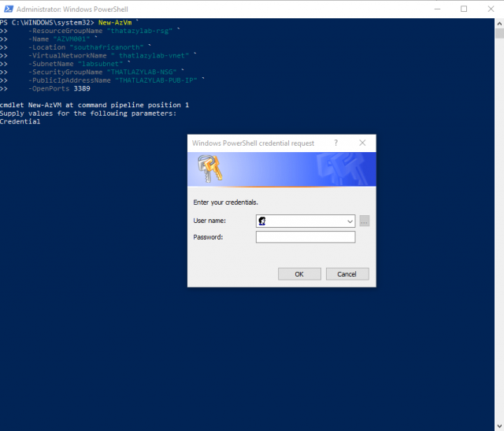Click the "THATLAZYLAB-PUB-IP" value
Image resolution: width=504 pixels, height=431 pixels.
156,80
